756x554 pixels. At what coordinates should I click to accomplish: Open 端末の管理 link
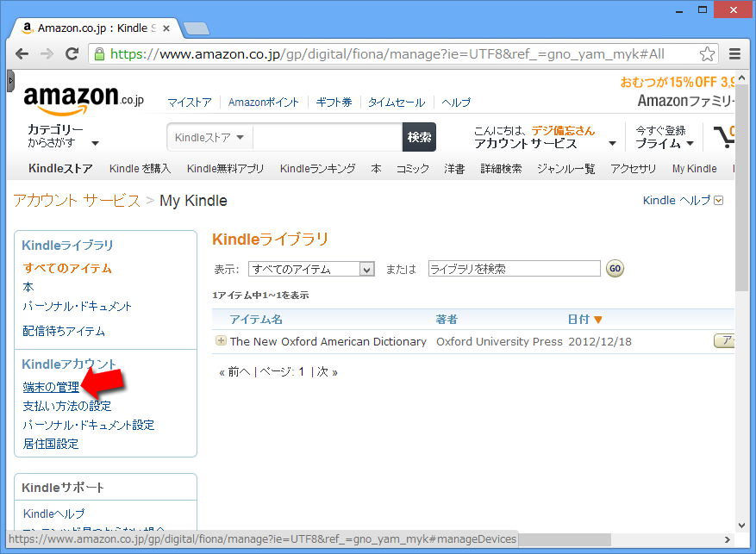pyautogui.click(x=51, y=387)
